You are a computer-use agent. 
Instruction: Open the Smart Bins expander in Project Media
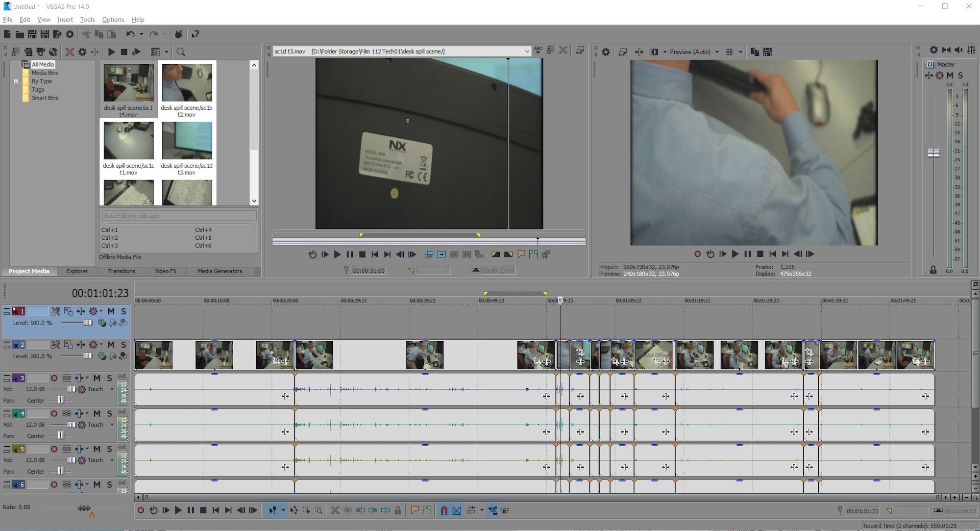coord(14,98)
